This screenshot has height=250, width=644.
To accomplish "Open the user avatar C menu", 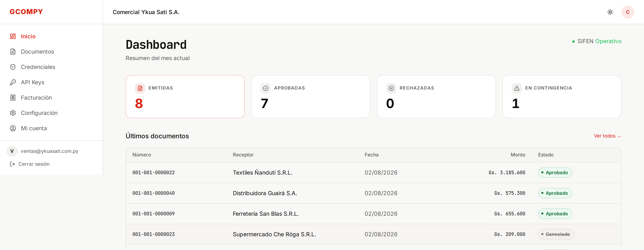I will pos(627,12).
